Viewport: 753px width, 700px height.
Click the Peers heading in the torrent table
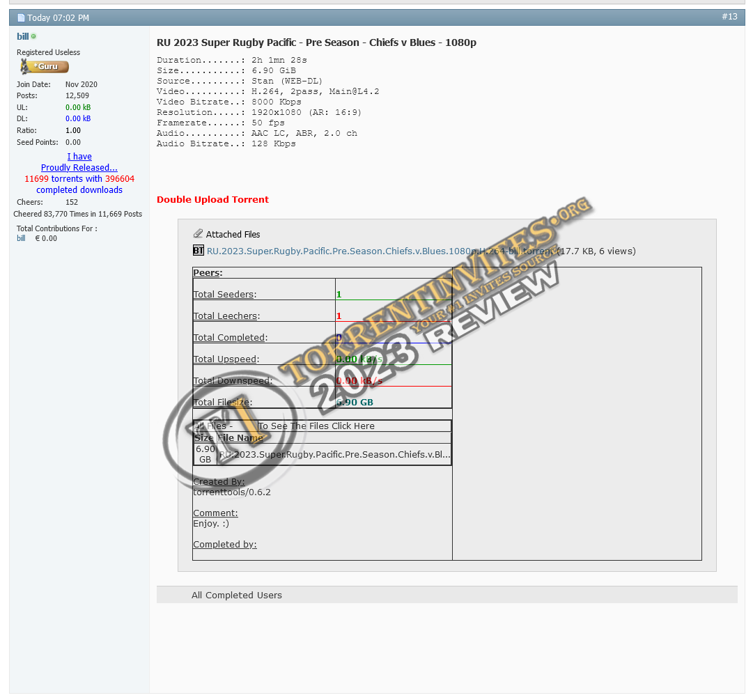click(208, 273)
